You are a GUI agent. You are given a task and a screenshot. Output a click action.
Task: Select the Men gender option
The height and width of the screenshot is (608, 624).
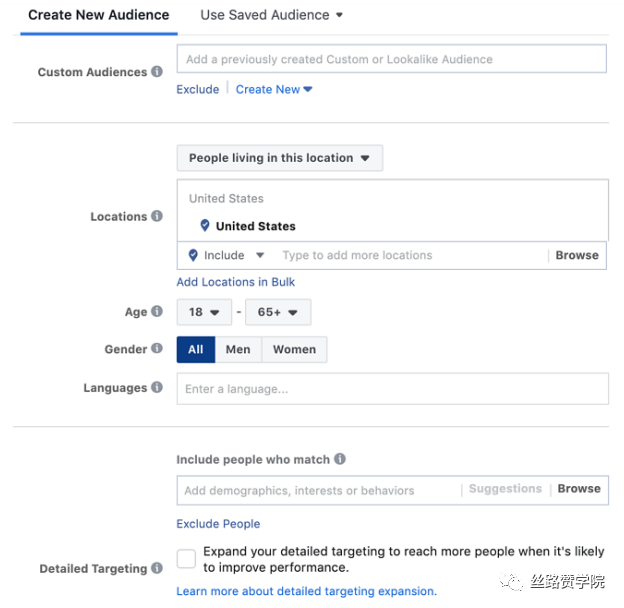pyautogui.click(x=238, y=349)
